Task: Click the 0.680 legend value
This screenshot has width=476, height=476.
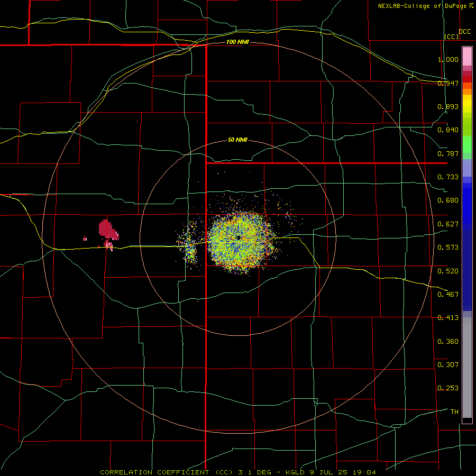Action: (448, 200)
